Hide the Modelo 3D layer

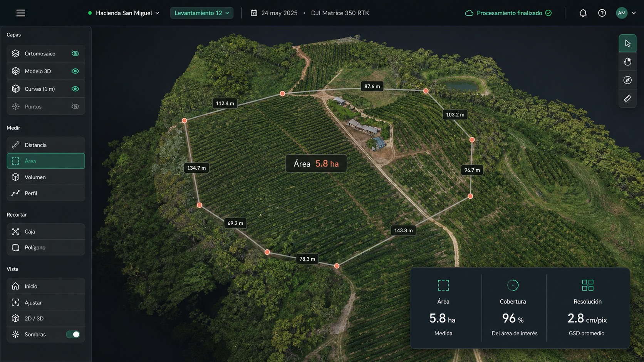pos(75,71)
